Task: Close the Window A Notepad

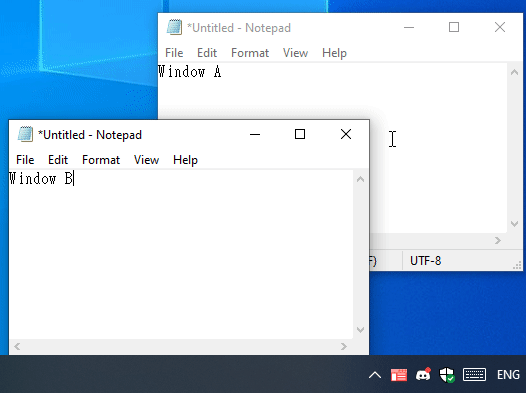Action: [x=500, y=27]
